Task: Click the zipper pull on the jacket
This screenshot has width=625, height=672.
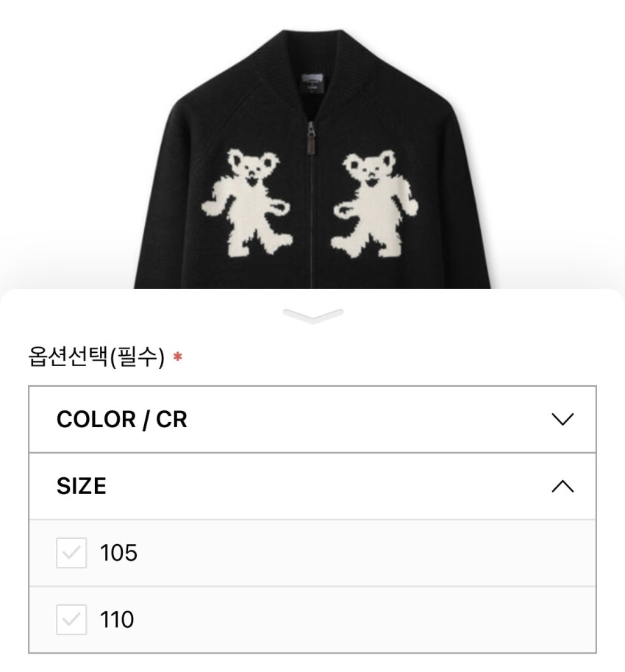Action: click(312, 139)
